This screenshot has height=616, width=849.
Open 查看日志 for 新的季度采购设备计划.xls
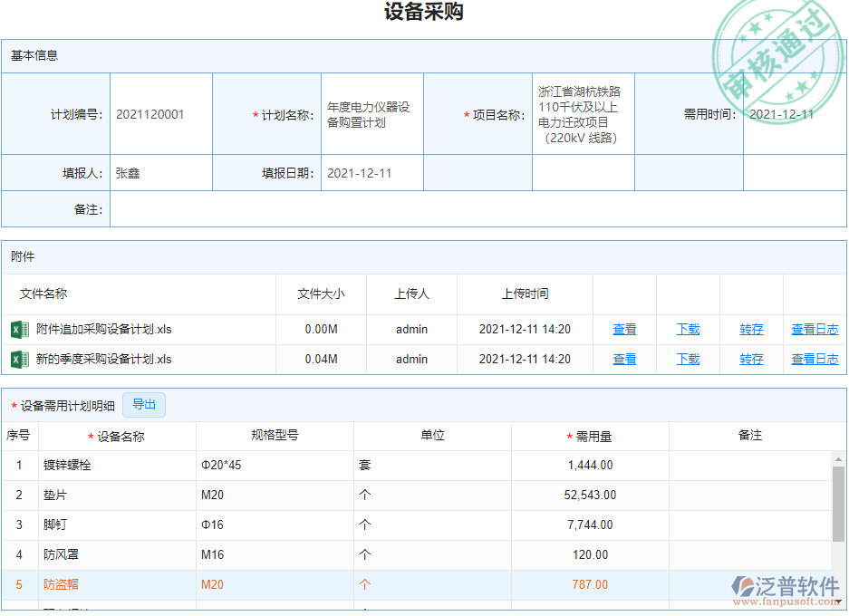[x=814, y=359]
